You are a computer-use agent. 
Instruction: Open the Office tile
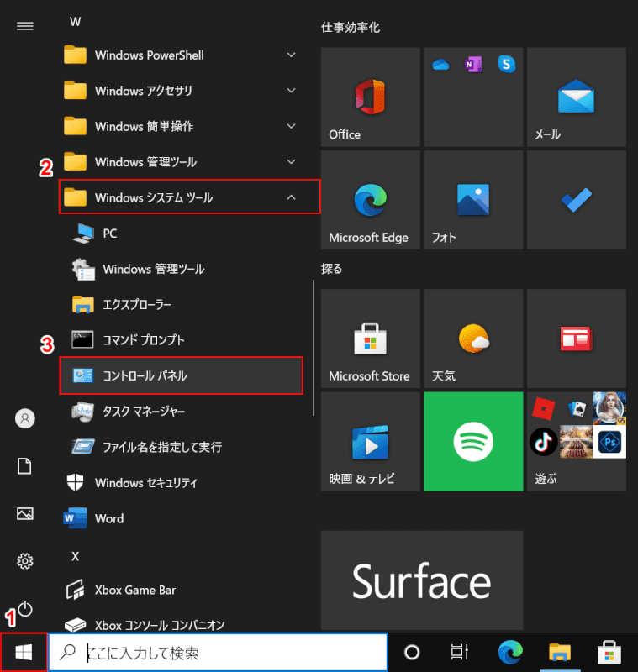tap(371, 97)
